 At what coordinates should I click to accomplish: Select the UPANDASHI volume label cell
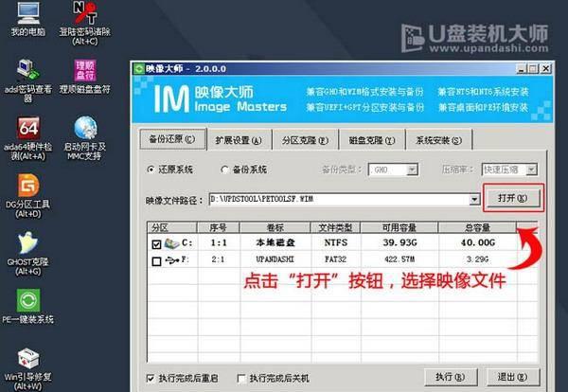pyautogui.click(x=275, y=259)
